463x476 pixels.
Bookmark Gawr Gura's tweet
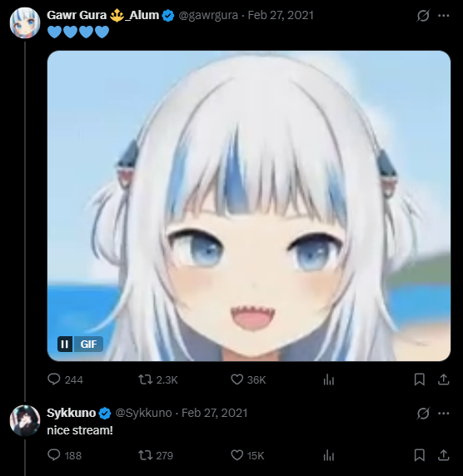[x=419, y=379]
